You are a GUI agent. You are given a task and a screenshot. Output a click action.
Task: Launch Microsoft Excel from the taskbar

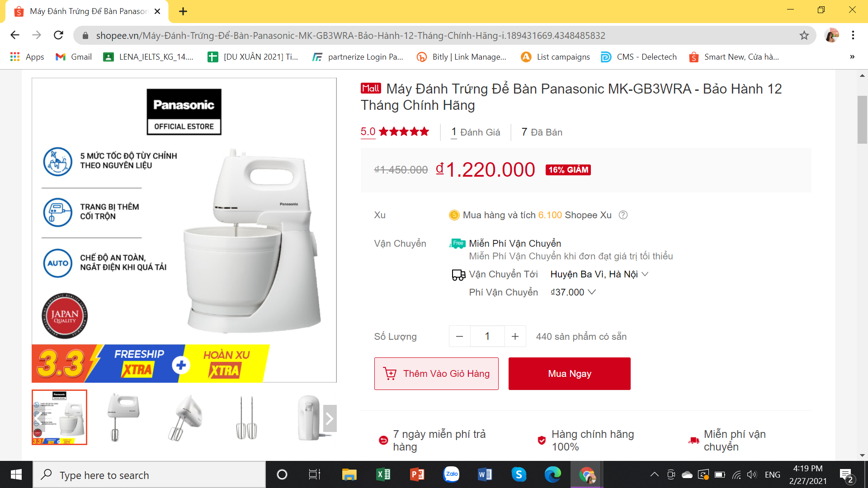point(383,474)
